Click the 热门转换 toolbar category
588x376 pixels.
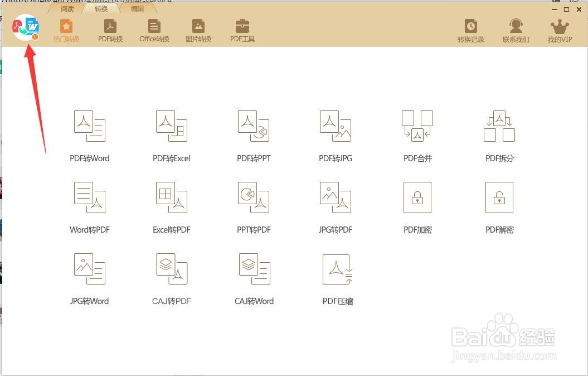pos(66,30)
